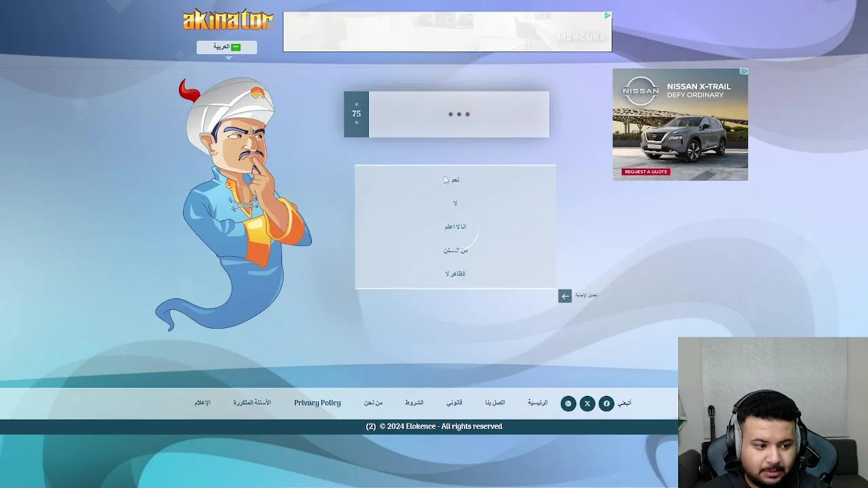Click Request a Quote in Nissan ad
868x488 pixels.
click(x=646, y=171)
